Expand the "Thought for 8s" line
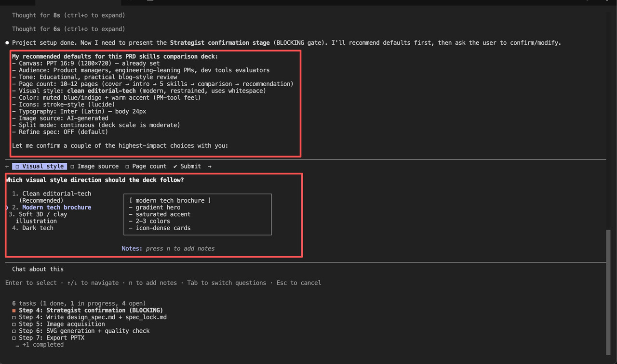Image resolution: width=617 pixels, height=364 pixels. point(68,15)
